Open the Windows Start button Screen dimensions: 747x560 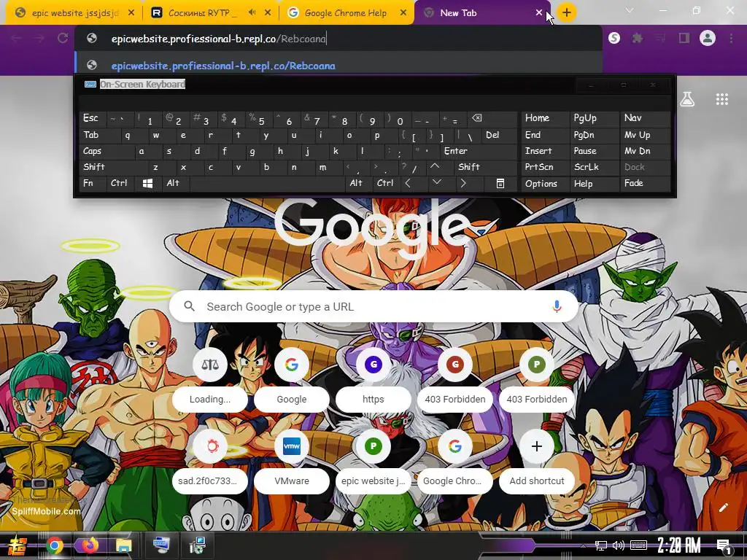(18, 545)
